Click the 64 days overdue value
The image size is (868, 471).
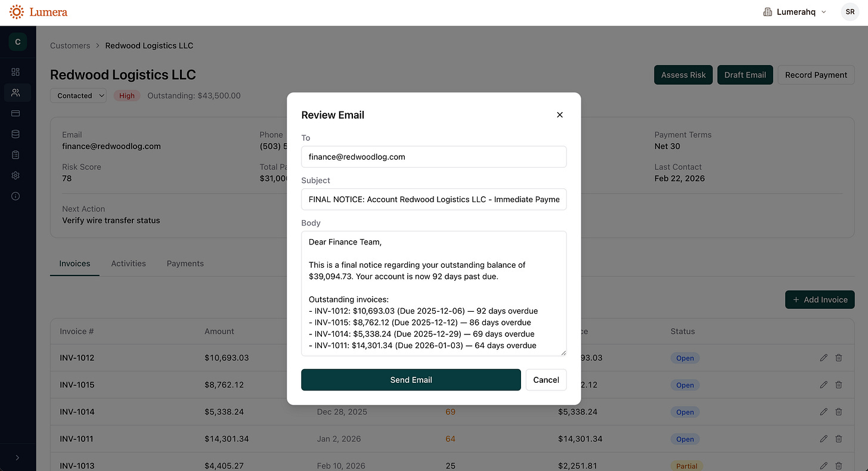[450, 439]
